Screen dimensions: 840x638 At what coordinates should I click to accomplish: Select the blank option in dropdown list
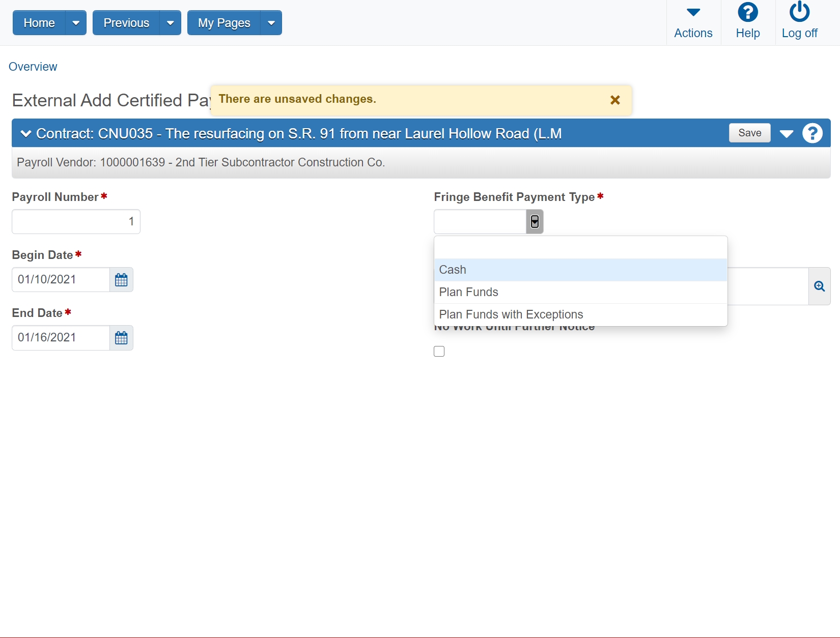coord(581,248)
